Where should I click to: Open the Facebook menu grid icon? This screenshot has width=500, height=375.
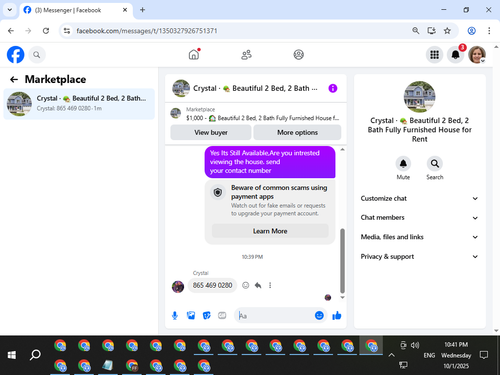[434, 54]
